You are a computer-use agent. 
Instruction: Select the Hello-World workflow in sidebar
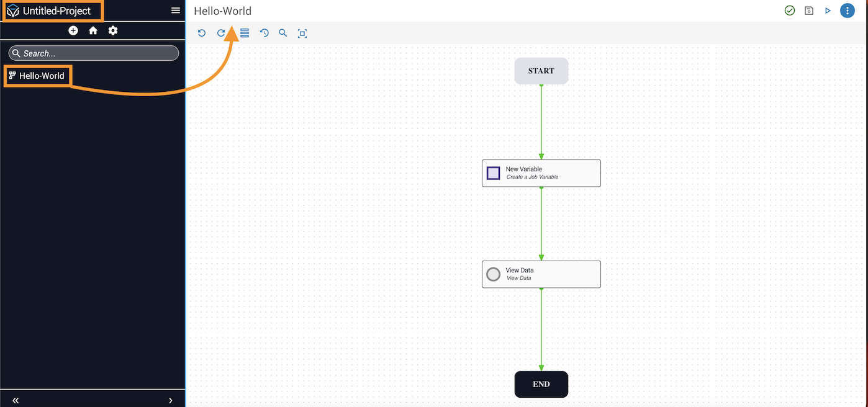[41, 76]
